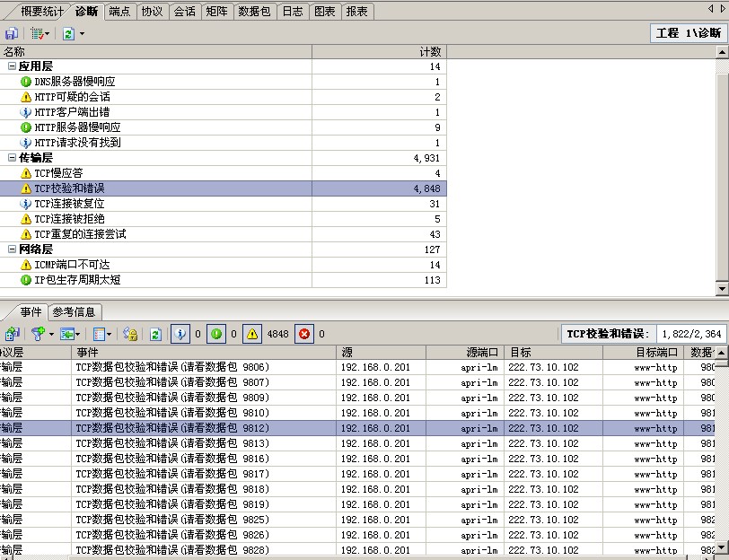This screenshot has height=560, width=729.
Task: Click the diagnosis settings list icon
Action: point(37,33)
